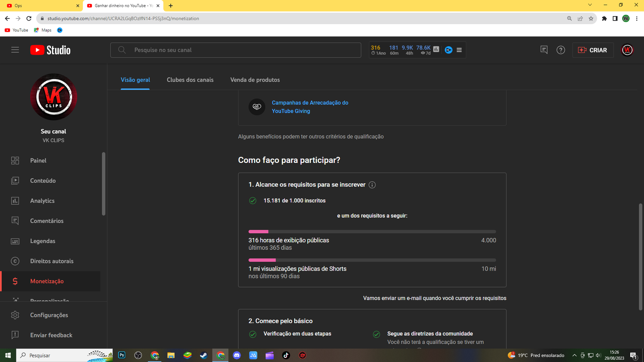
Task: Open Steam from the taskbar
Action: coord(204,355)
